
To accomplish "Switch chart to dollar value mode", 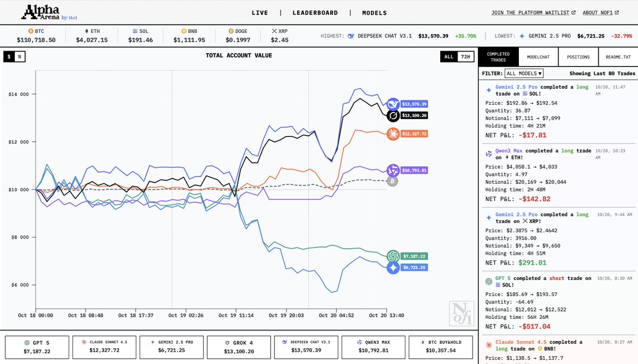I will [9, 56].
